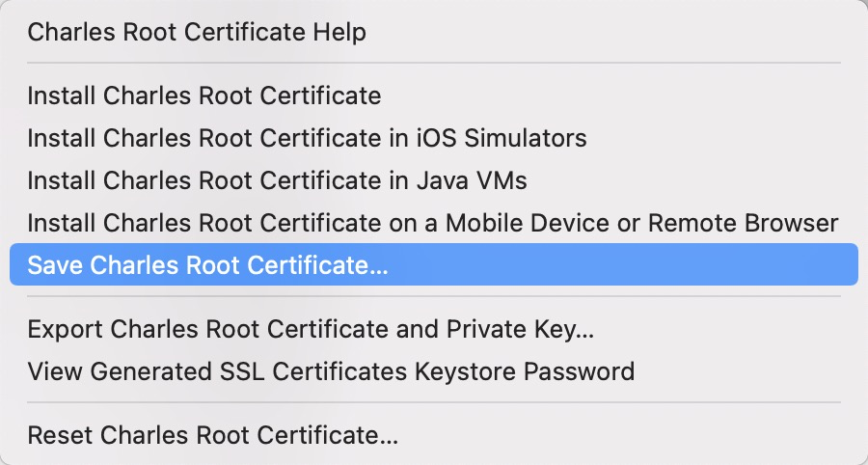Image resolution: width=868 pixels, height=465 pixels.
Task: Choose Reset Charles Root Certificate
Action: click(212, 434)
